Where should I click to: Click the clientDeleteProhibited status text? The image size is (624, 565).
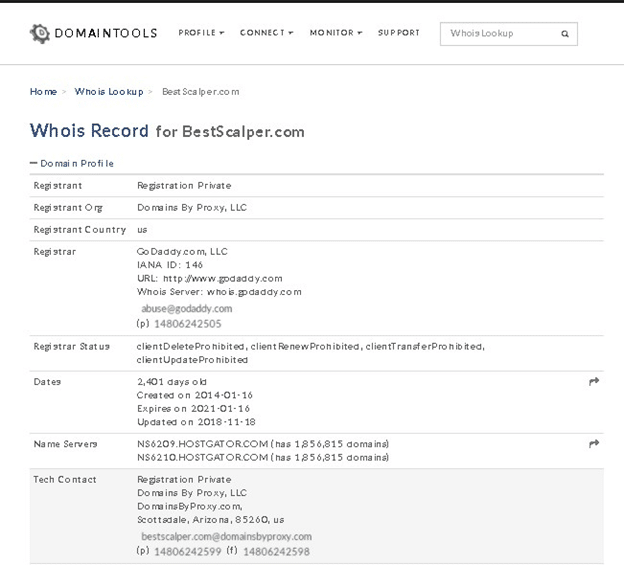pos(190,347)
